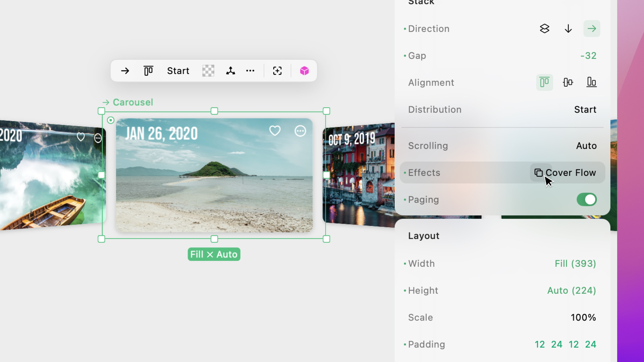
Task: Set stack direction to vertical arrow
Action: 568,28
